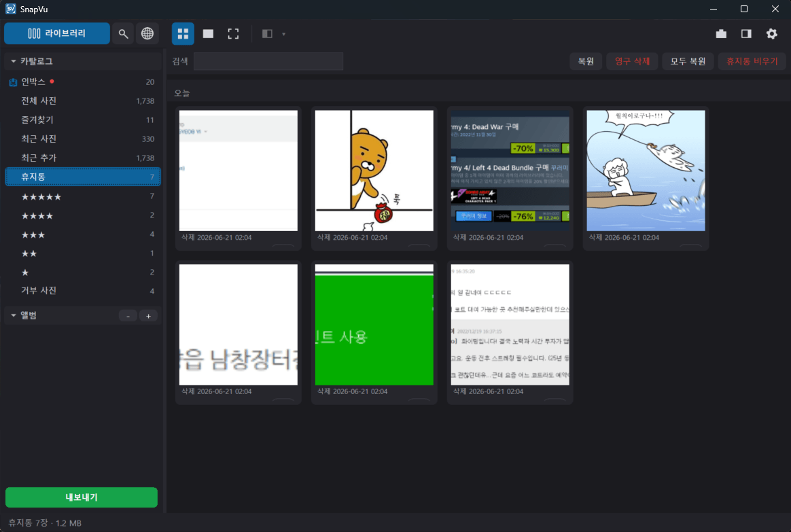Select the fishing boat cartoon thumbnail
Image resolution: width=791 pixels, height=532 pixels.
coord(646,171)
